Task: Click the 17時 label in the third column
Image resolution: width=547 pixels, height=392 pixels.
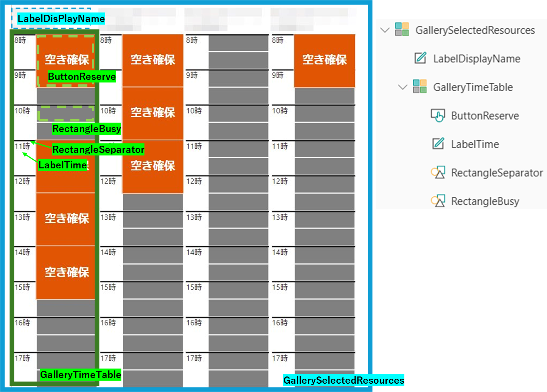Action: click(194, 358)
